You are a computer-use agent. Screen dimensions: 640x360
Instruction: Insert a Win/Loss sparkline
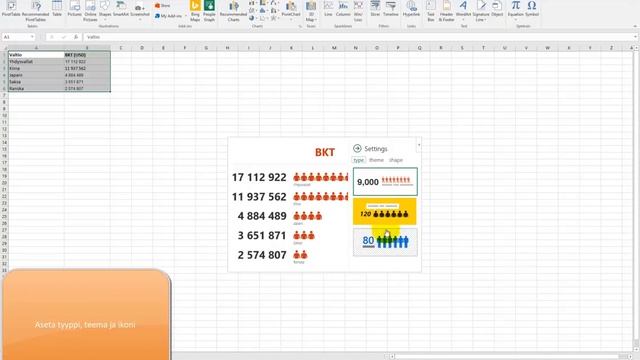pos(358,11)
